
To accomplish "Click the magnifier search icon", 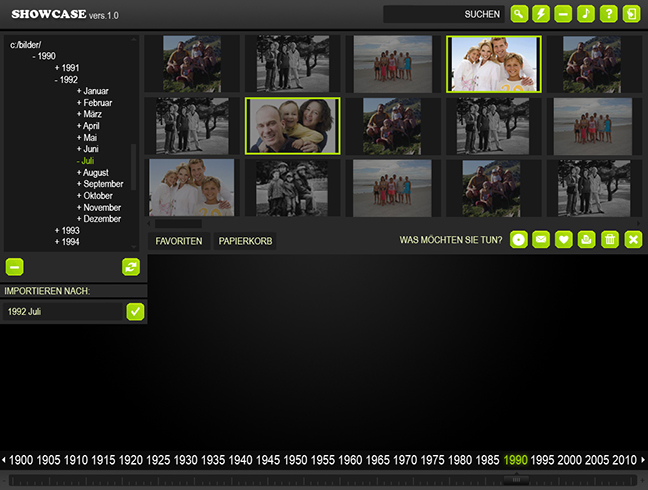I will [518, 14].
